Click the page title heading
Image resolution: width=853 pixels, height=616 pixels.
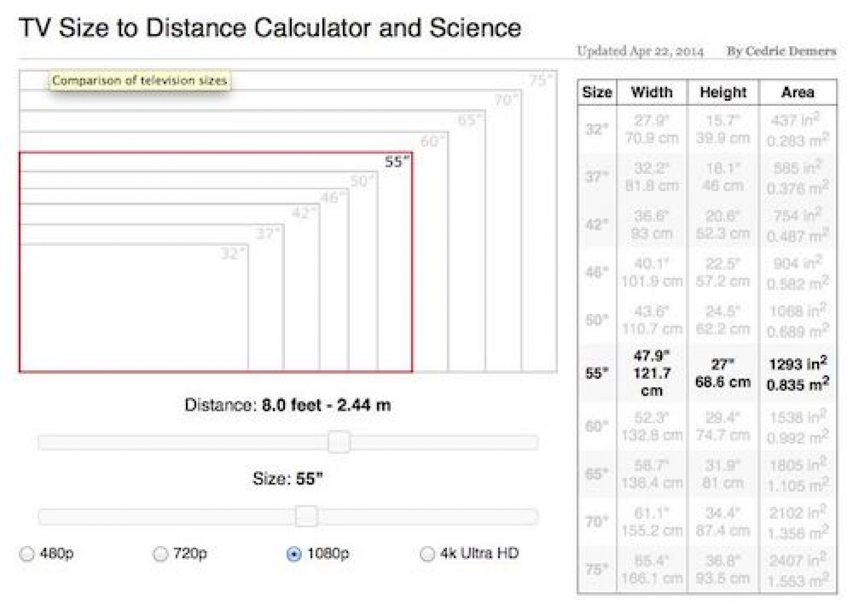click(270, 28)
